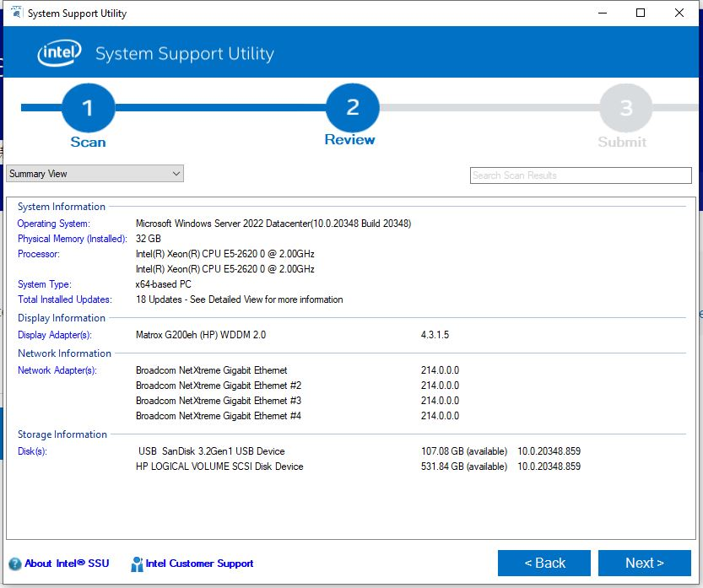Click the first Xeon E5-2620 processor entry
The width and height of the screenshot is (703, 588).
[x=225, y=254]
